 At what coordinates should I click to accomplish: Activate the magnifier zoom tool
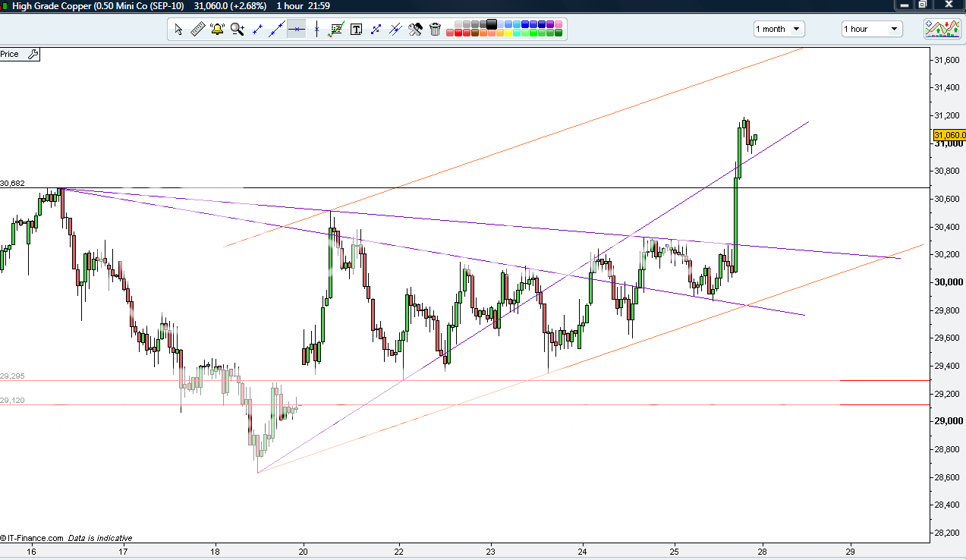point(238,29)
